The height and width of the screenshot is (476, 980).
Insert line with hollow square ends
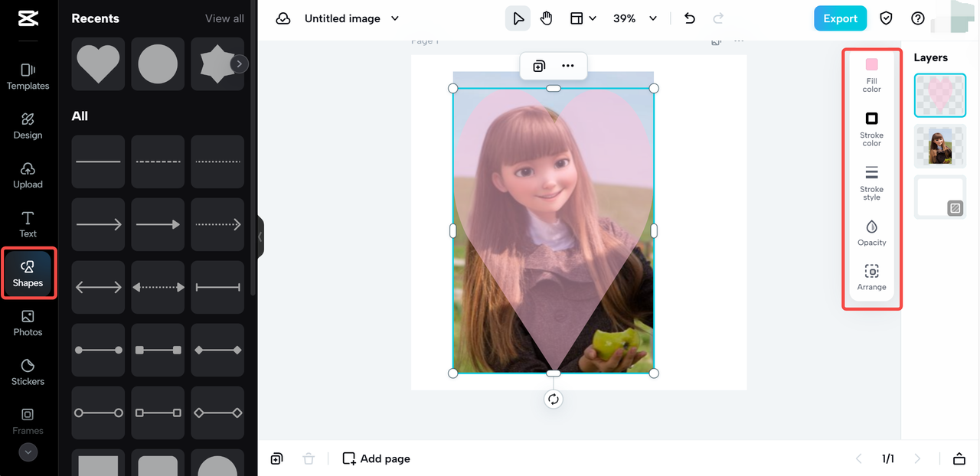click(158, 412)
